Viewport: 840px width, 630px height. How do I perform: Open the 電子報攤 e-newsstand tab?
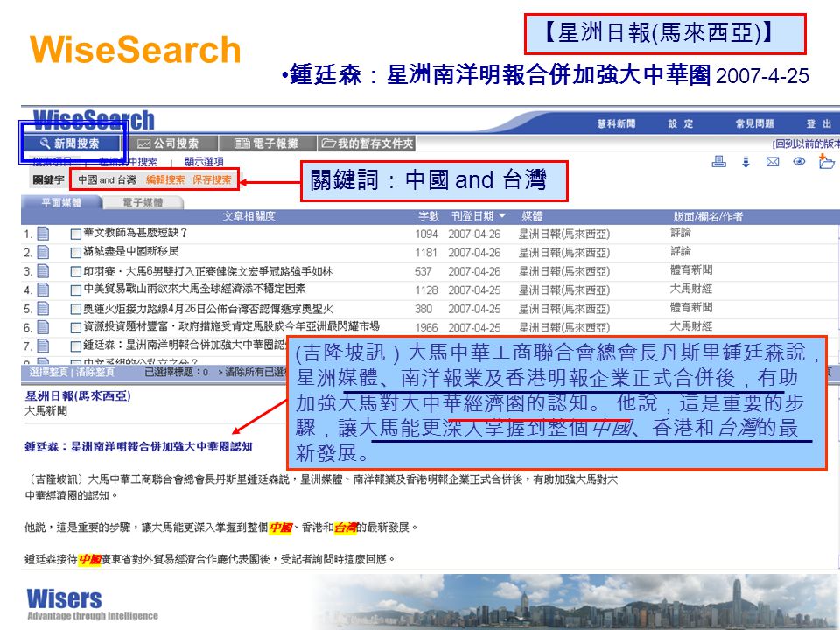[x=267, y=143]
